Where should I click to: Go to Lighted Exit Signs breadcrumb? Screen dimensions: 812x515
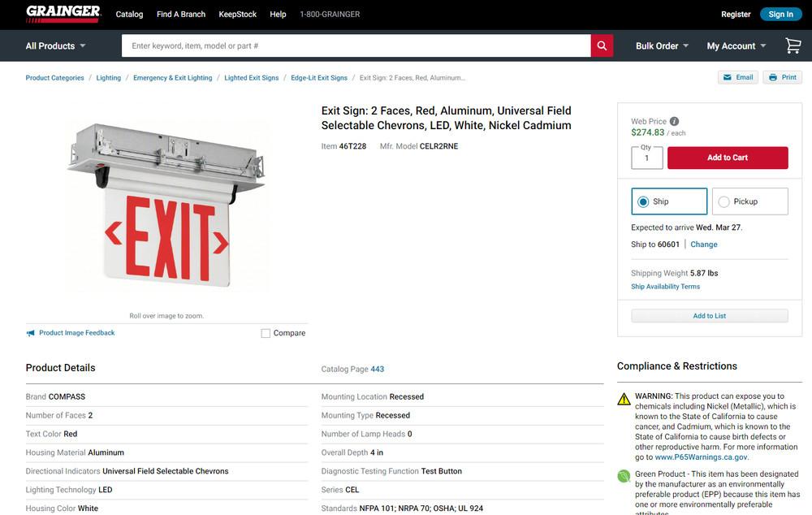click(251, 78)
